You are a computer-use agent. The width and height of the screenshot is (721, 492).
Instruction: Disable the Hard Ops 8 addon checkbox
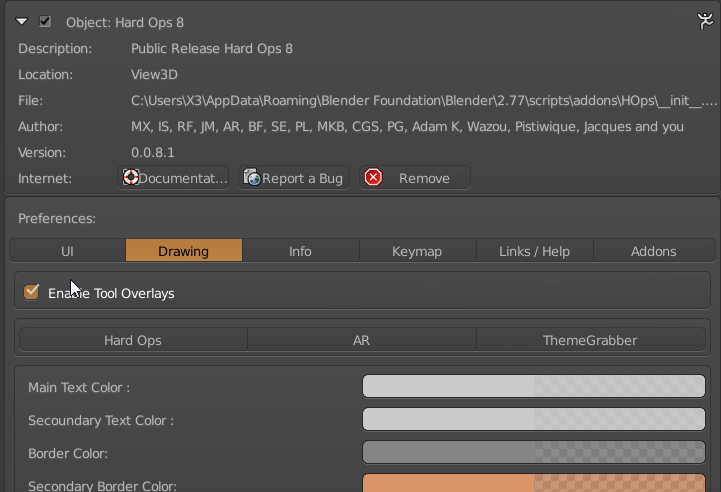click(x=45, y=22)
